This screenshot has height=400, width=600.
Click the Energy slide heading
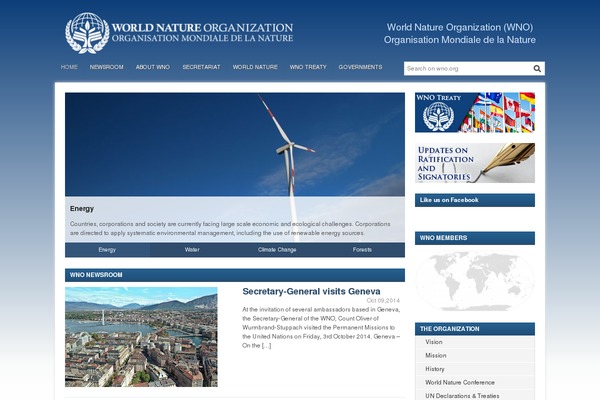(x=82, y=209)
